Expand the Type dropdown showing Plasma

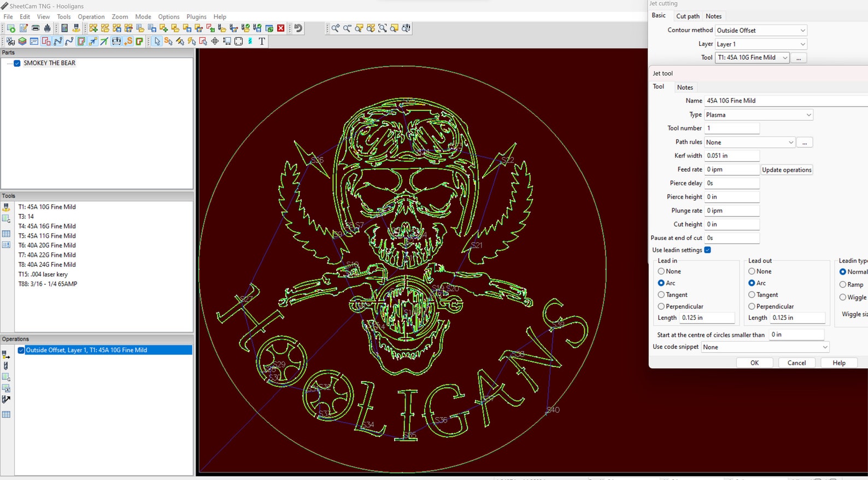[758, 115]
